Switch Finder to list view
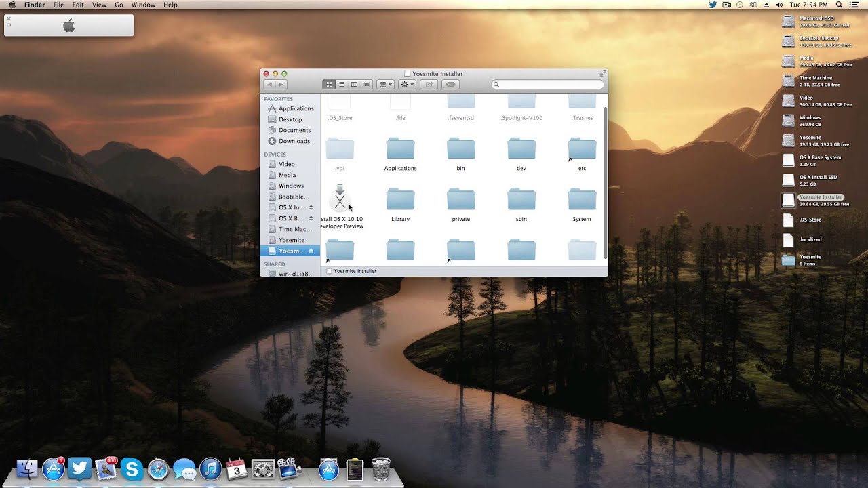868x488 pixels. [342, 84]
